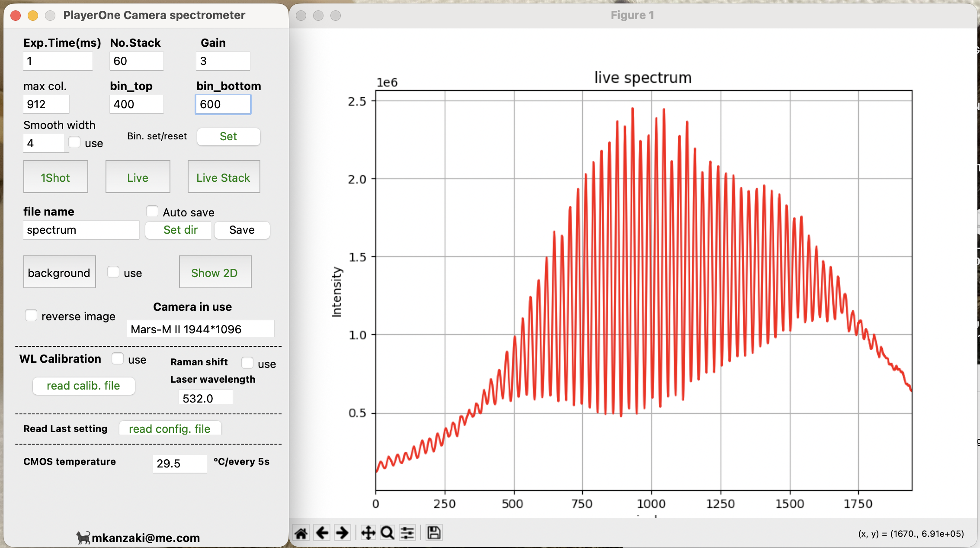Screen dimensions: 980x548
Task: Toggle the Raman shift use checkbox
Action: pyautogui.click(x=247, y=363)
